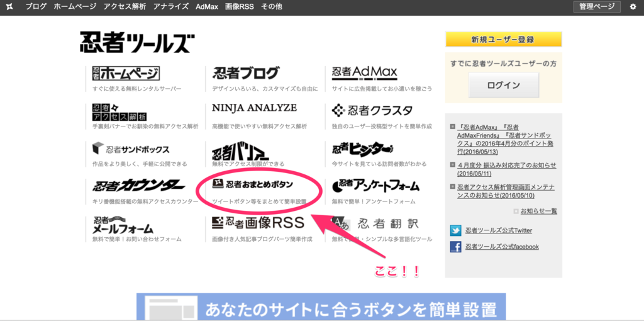The height and width of the screenshot is (321, 644).
Task: Click the ログイン button
Action: [x=504, y=85]
